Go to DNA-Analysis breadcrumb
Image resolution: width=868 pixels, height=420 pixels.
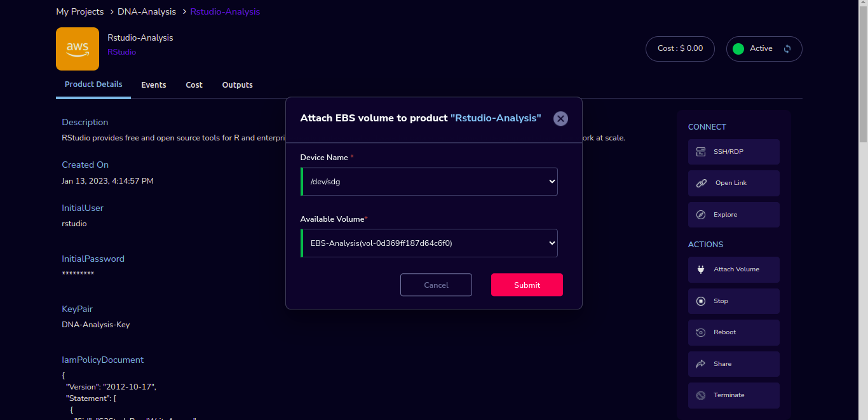click(147, 12)
